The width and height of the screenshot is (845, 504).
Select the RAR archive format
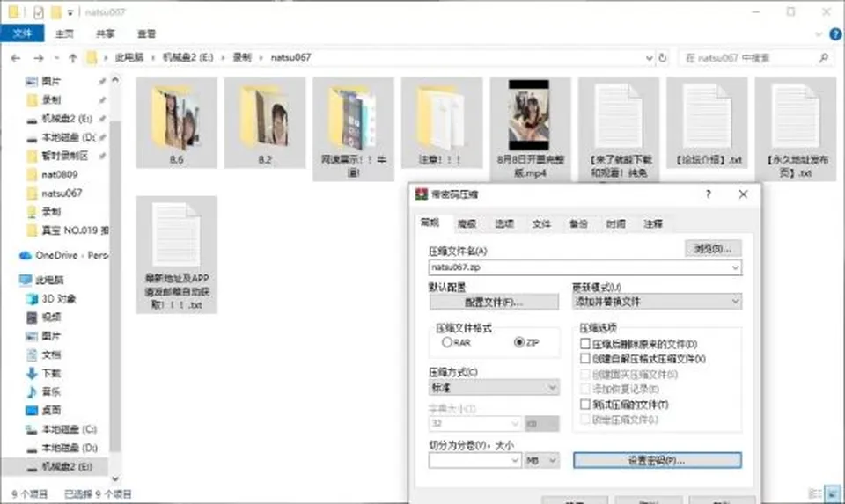457,342
